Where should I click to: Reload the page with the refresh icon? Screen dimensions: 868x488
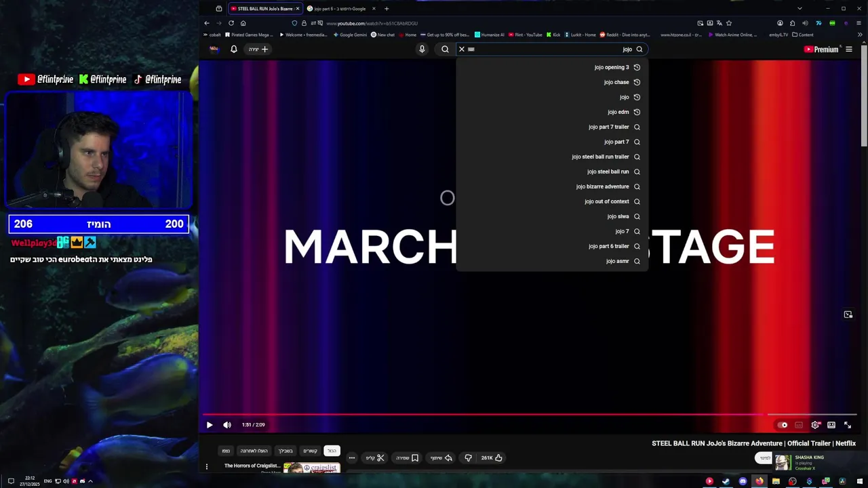(x=231, y=23)
